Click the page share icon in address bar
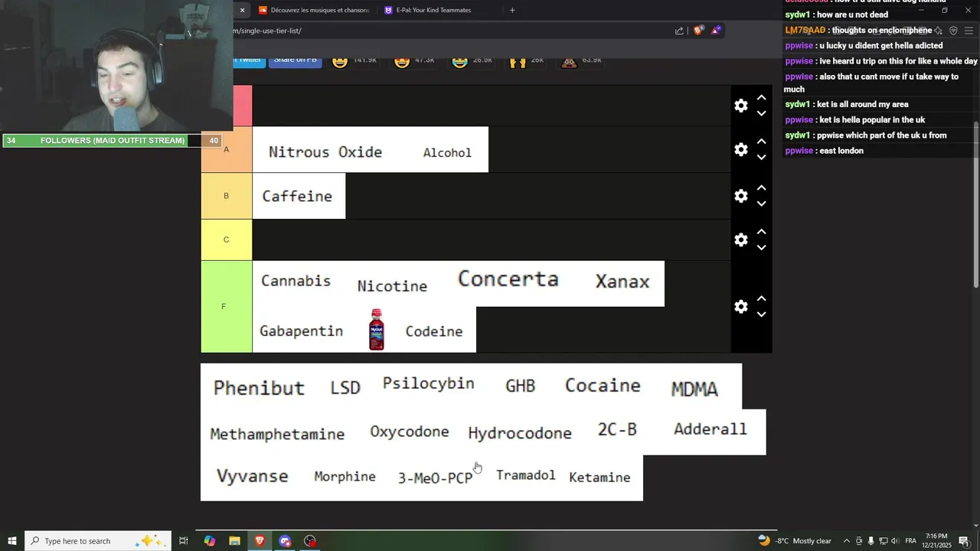This screenshot has width=980, height=551. [x=679, y=31]
